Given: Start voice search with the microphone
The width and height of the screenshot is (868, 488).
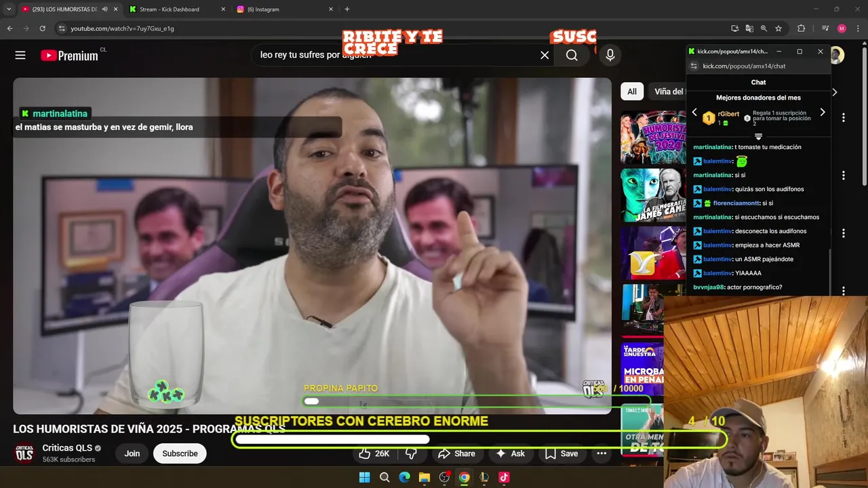Looking at the screenshot, I should (610, 56).
